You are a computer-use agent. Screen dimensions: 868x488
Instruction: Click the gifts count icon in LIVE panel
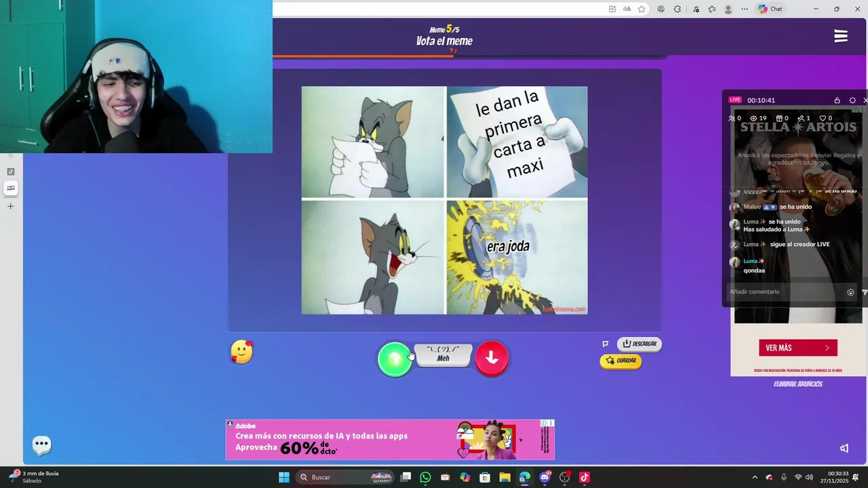(782, 118)
